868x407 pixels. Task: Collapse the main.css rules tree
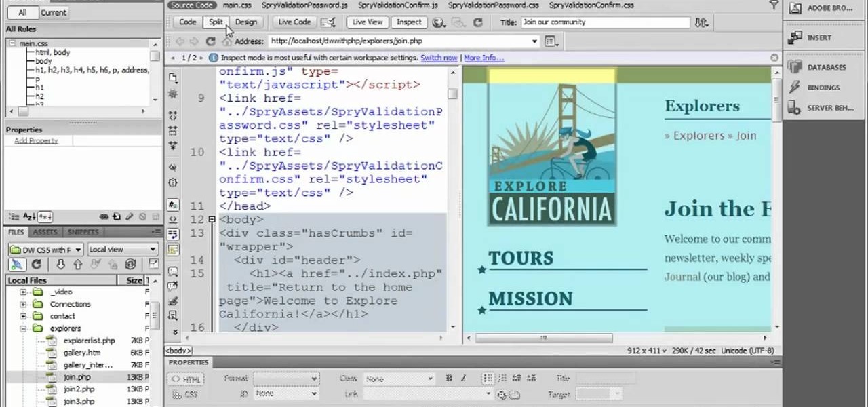pos(12,43)
